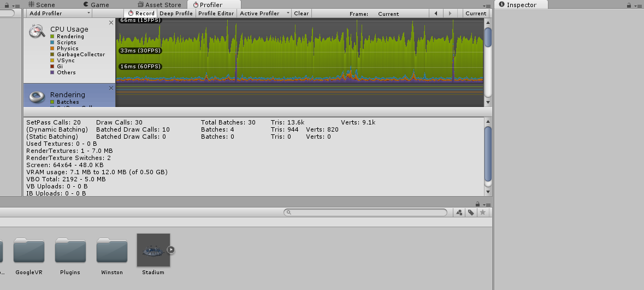Click the 33ms (30FPS) chart label
Viewport: 644px width, 290px height.
coord(140,51)
